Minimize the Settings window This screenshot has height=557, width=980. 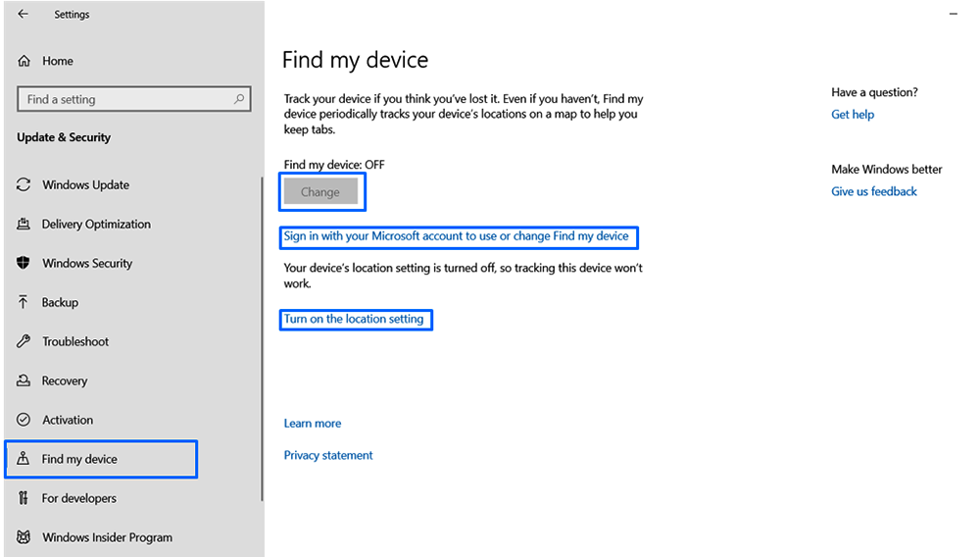coord(954,13)
